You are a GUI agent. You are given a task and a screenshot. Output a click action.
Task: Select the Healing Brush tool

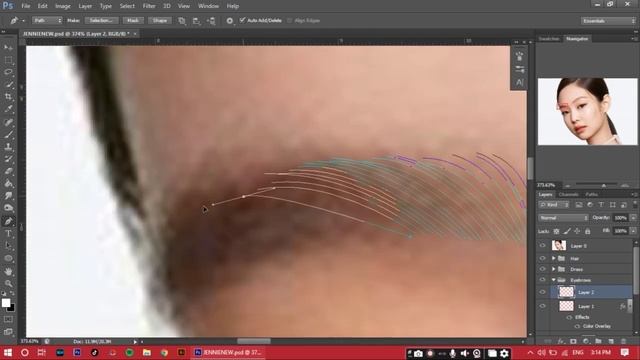coord(8,122)
